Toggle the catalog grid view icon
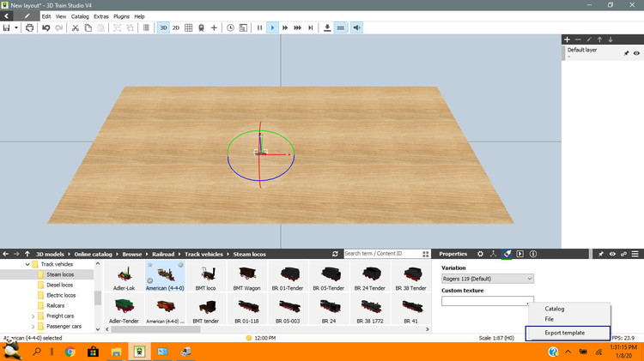The image size is (644, 361). point(426,254)
